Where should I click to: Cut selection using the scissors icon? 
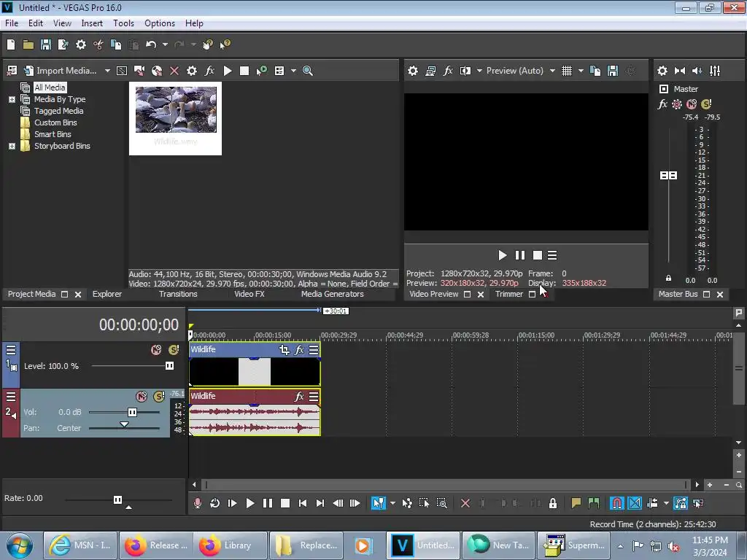[x=98, y=44]
